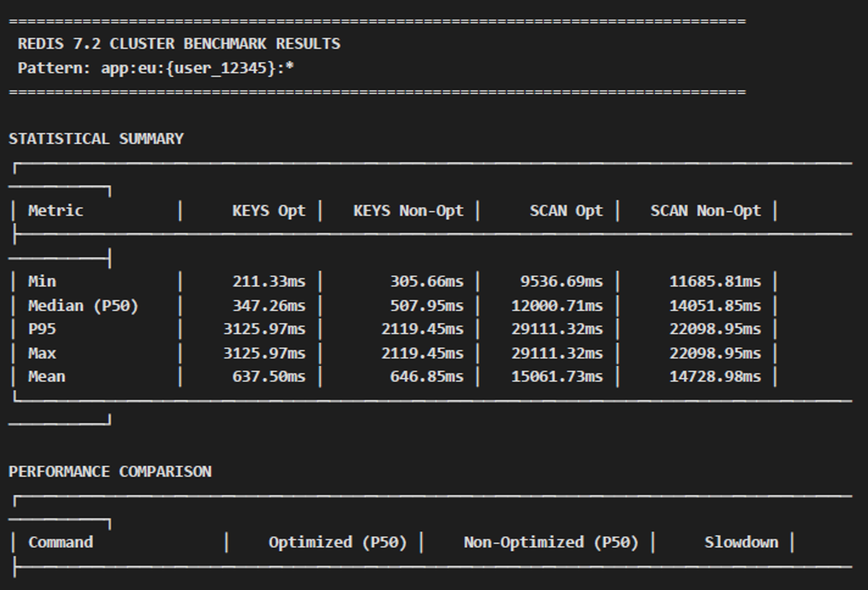Select Median KEYS Non-Opt value 507.95ms
Image resolution: width=868 pixels, height=590 pixels.
[x=427, y=306]
